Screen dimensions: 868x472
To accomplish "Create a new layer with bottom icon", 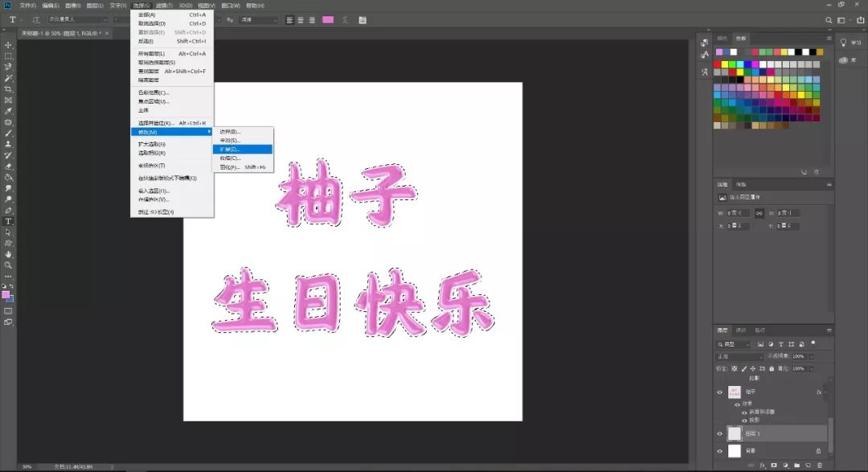I will [808, 465].
